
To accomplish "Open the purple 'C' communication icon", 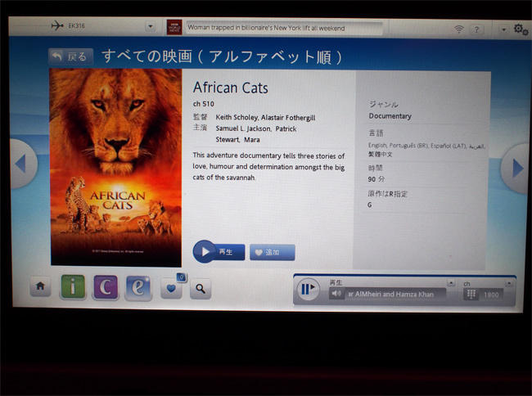I will pos(106,287).
